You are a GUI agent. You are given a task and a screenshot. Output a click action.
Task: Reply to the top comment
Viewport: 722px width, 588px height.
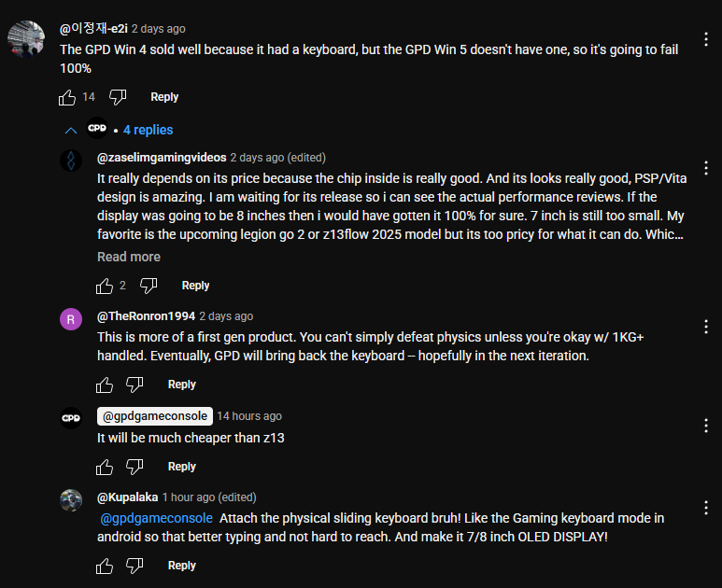(x=164, y=97)
